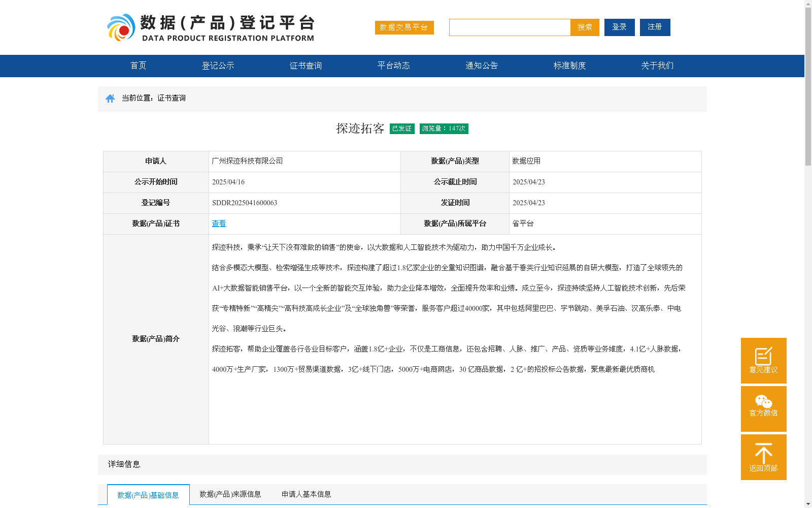The width and height of the screenshot is (812, 508).
Task: Click the 注册 register button
Action: coord(655,27)
